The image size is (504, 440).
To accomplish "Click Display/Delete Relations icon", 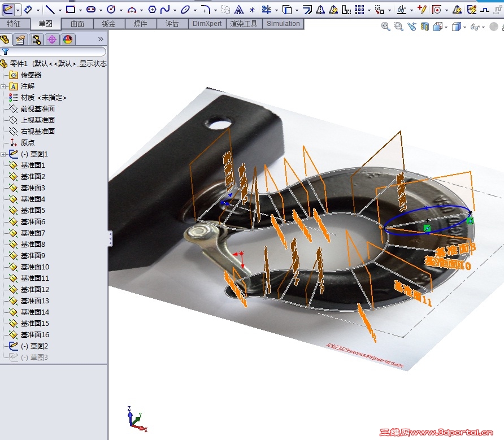I will tap(402, 10).
